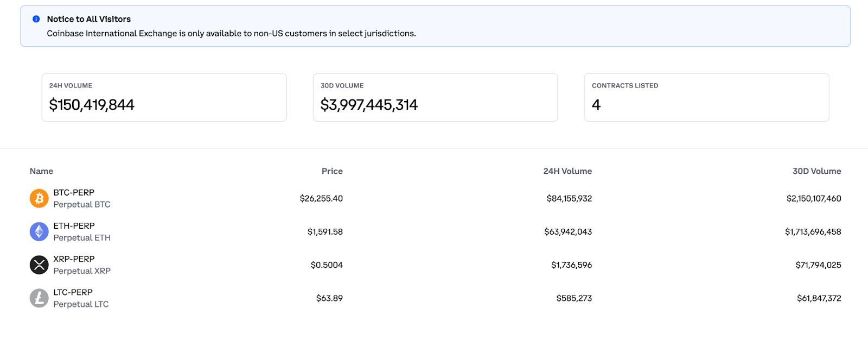
Task: Click ETH 30D volume $1,713,696,458
Action: tap(813, 231)
